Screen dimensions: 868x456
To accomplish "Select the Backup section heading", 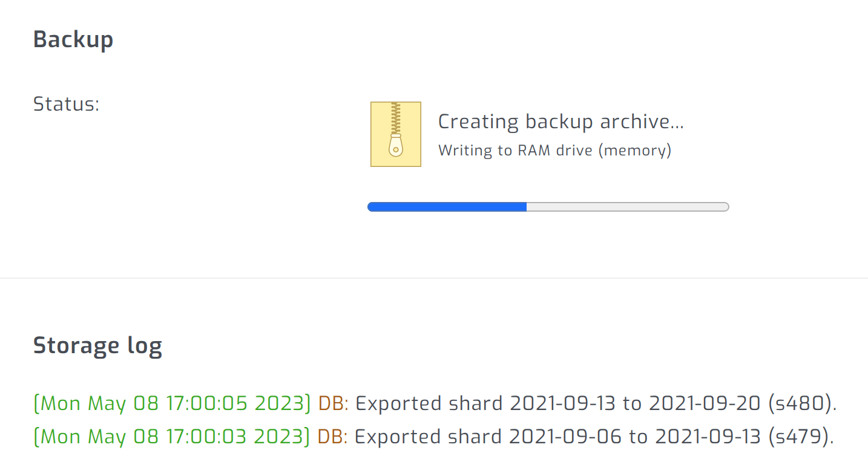I will tap(73, 39).
